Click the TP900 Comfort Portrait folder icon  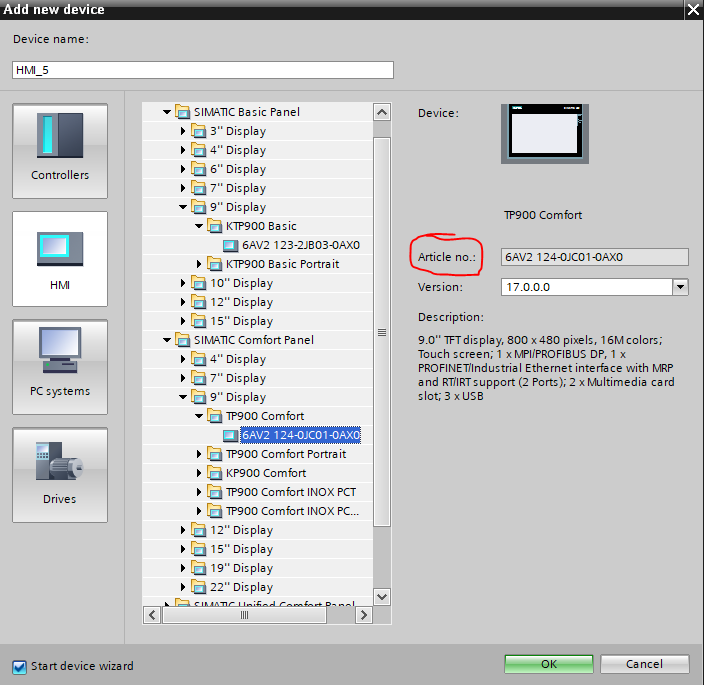point(214,454)
